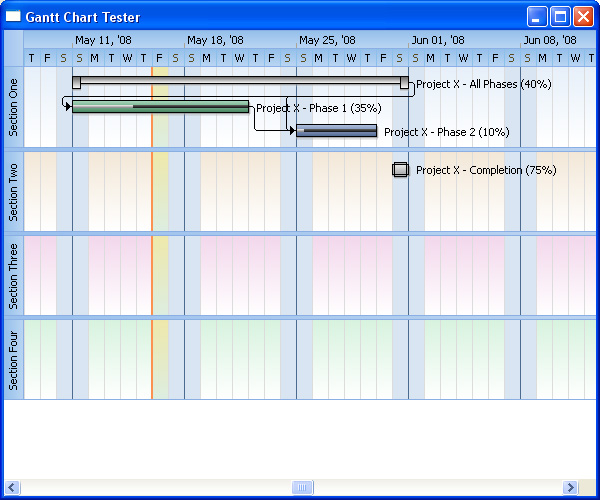The height and width of the screenshot is (500, 600).
Task: Select the Section One row header
Action: tap(14, 107)
